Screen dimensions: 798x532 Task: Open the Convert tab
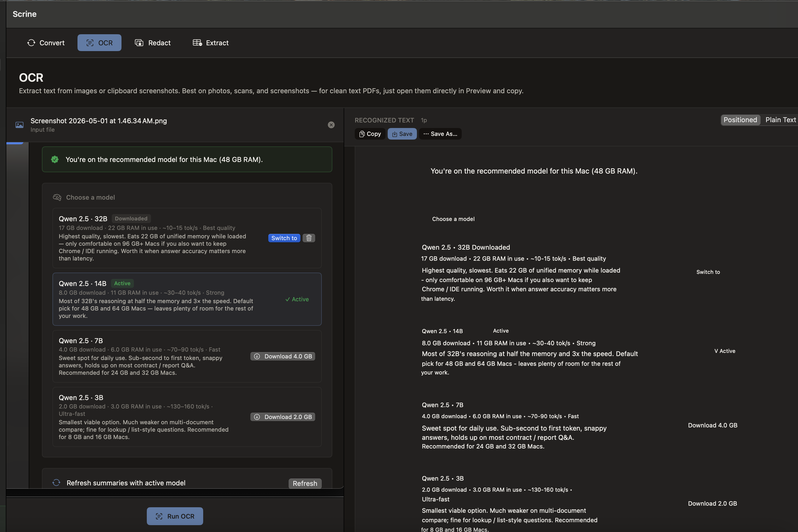coord(46,43)
